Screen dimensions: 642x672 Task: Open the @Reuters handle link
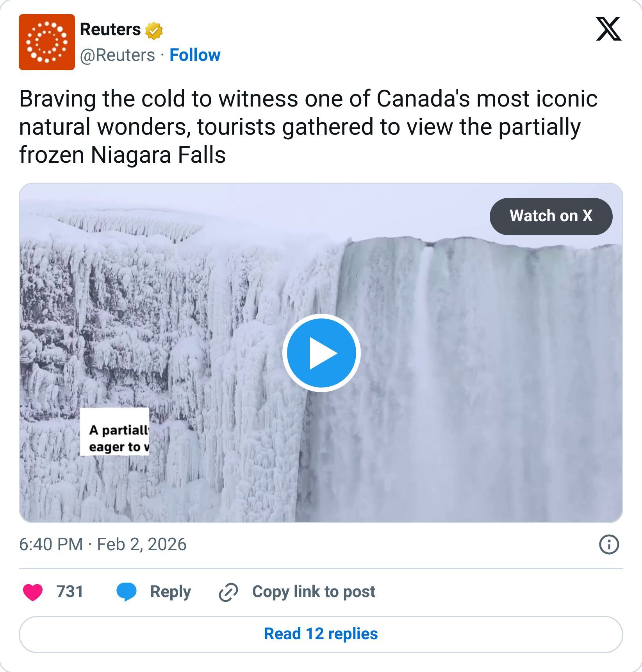pos(116,55)
